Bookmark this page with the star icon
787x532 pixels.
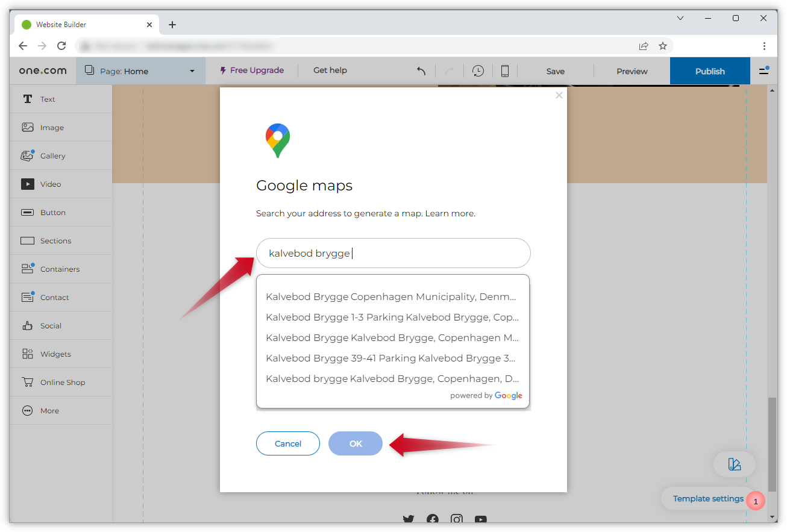point(663,46)
